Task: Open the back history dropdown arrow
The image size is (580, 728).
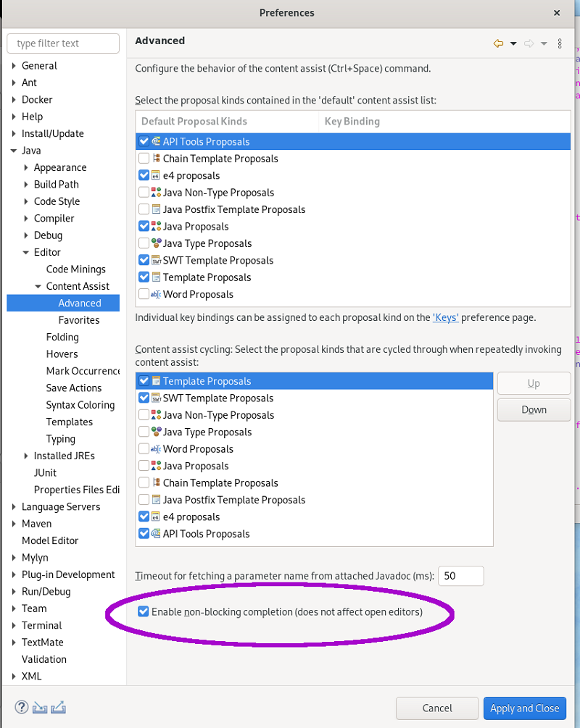Action: pos(513,43)
